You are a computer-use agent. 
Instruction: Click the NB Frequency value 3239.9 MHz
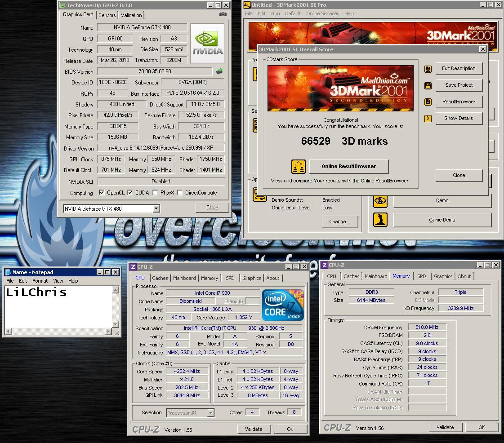click(x=460, y=308)
